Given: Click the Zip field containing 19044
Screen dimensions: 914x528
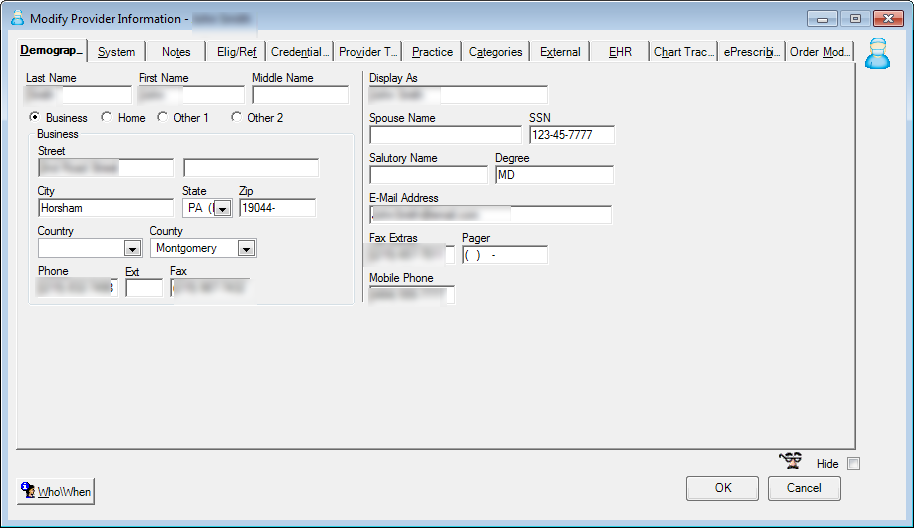Looking at the screenshot, I should (277, 208).
